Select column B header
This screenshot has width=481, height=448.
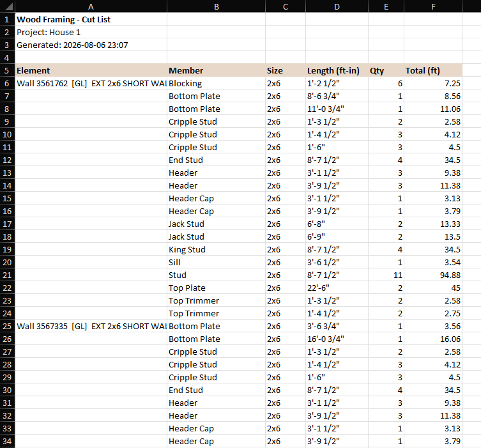click(217, 6)
